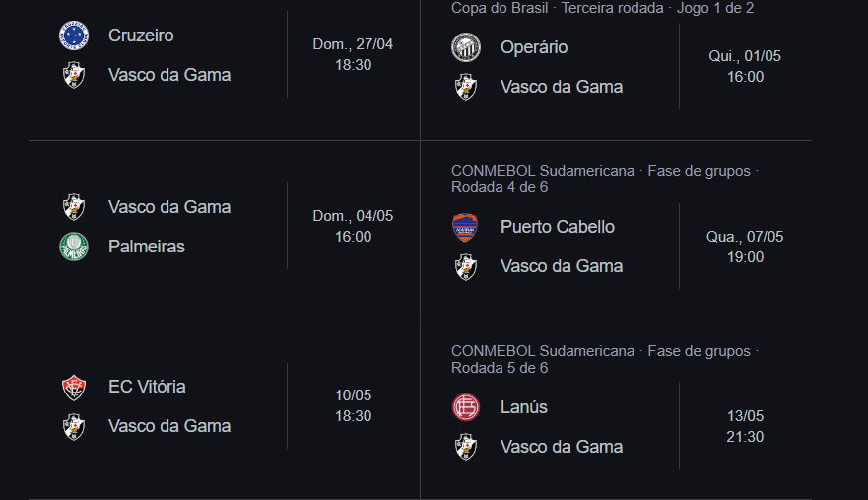
Task: Select the EC Vitória team name
Action: coord(147,387)
